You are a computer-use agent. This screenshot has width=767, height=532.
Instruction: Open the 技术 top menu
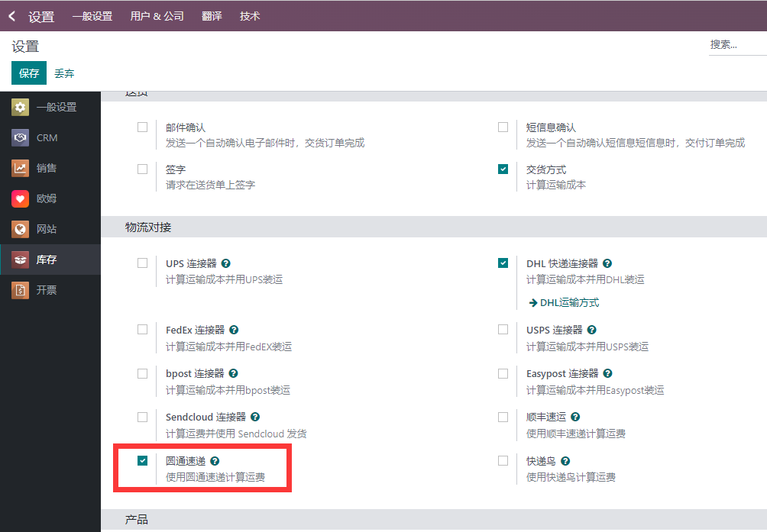pyautogui.click(x=250, y=16)
